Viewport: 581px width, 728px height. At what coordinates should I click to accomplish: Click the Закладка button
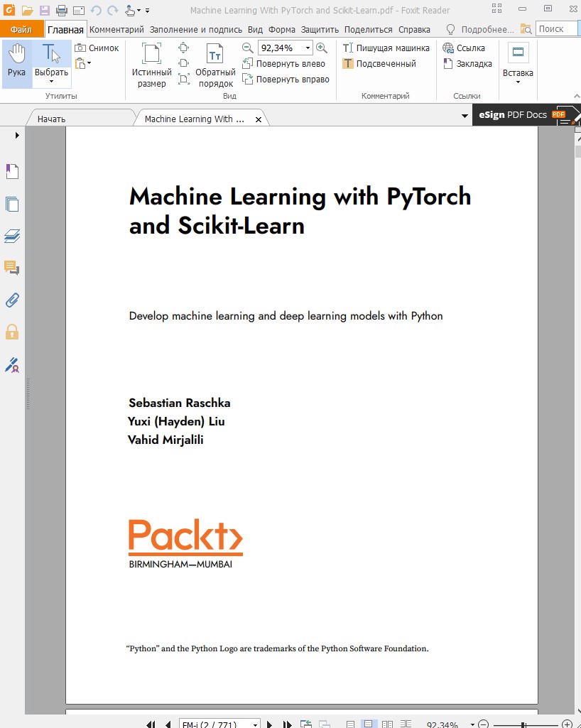pos(467,64)
